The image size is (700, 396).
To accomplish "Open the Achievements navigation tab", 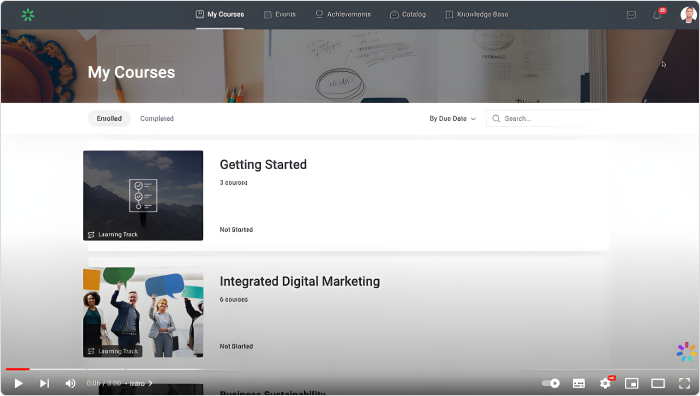I will (x=343, y=14).
